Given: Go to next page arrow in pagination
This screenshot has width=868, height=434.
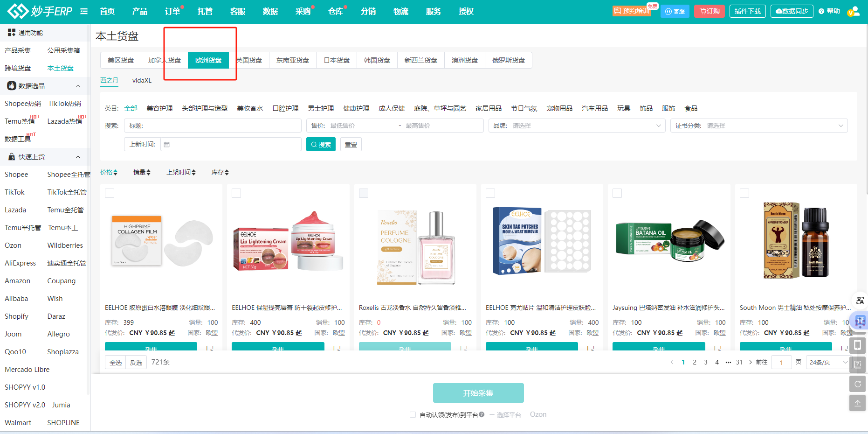Looking at the screenshot, I should [751, 362].
